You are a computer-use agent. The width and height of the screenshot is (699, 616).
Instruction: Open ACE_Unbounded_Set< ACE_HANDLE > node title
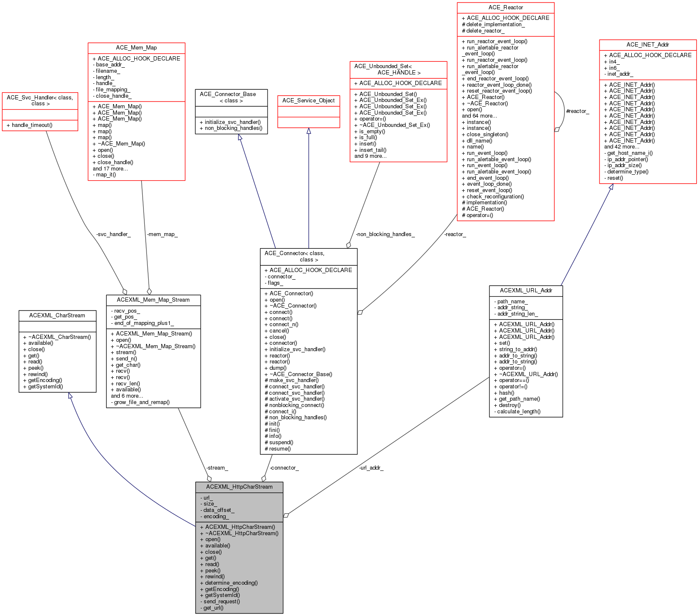[x=398, y=69]
